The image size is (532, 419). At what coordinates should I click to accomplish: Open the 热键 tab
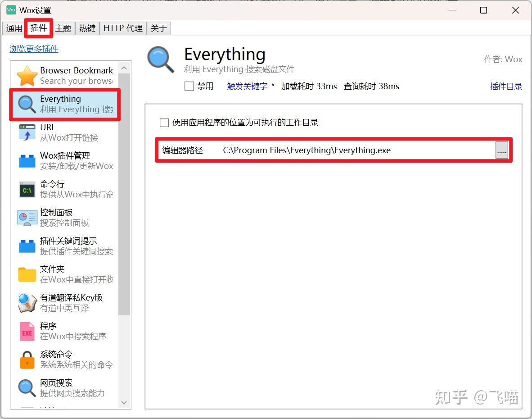click(x=87, y=28)
